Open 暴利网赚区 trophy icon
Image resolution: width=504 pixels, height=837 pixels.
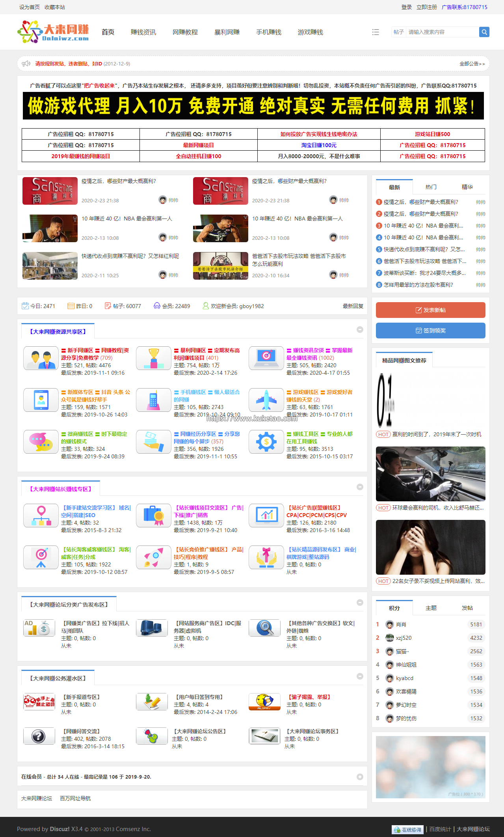154,358
